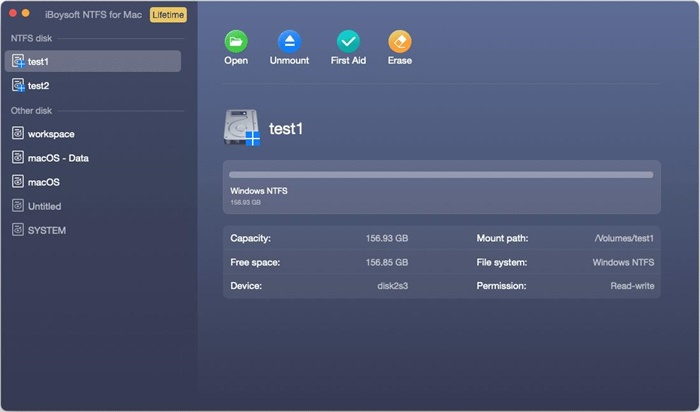Select the Untitled disk entry
700x412 pixels.
pyautogui.click(x=44, y=206)
